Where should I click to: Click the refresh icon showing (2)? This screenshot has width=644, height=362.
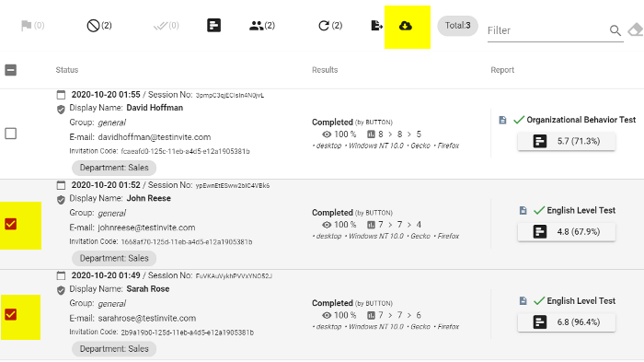[324, 26]
